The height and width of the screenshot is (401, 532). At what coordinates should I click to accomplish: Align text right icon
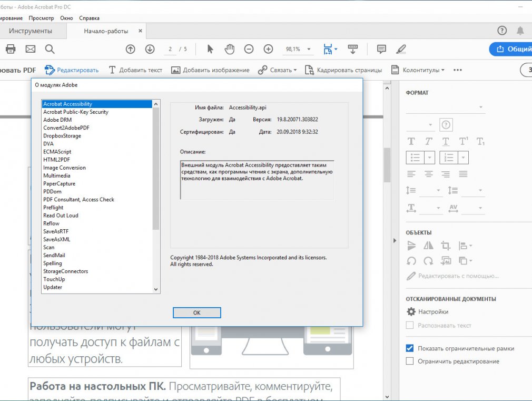(446, 174)
